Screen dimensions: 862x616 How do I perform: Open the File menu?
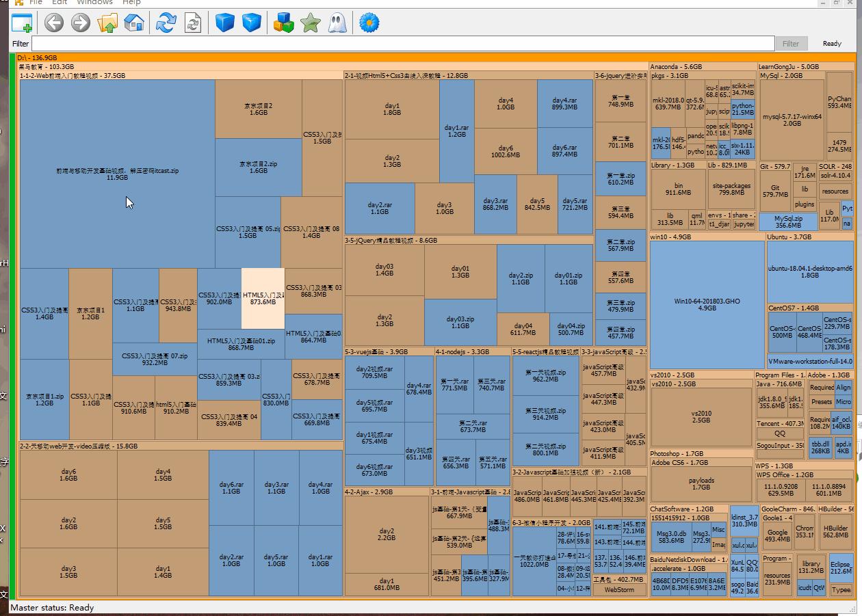click(x=36, y=3)
